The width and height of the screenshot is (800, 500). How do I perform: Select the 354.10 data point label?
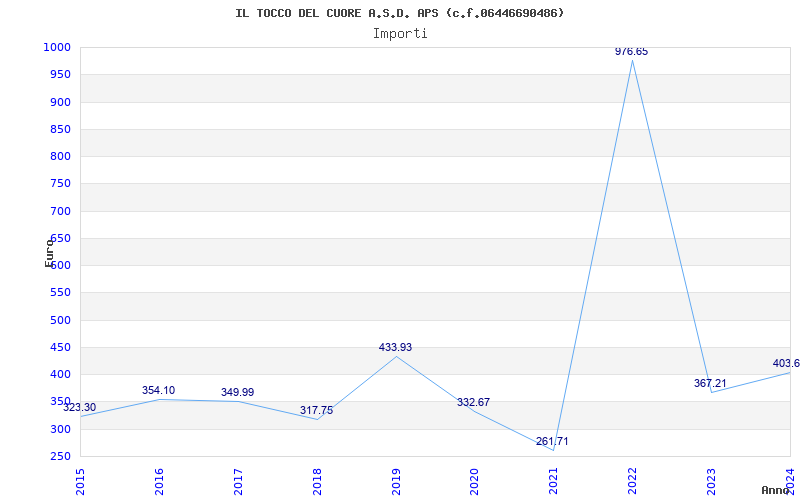point(158,390)
